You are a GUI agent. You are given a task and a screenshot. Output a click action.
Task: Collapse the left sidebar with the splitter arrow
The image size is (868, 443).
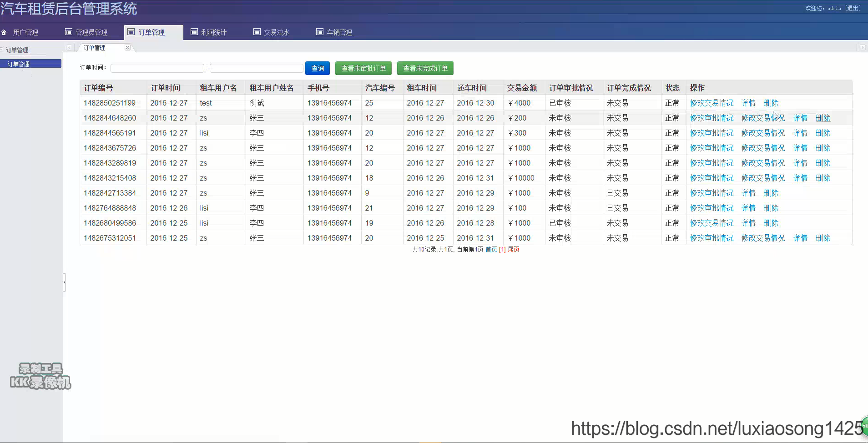click(65, 282)
